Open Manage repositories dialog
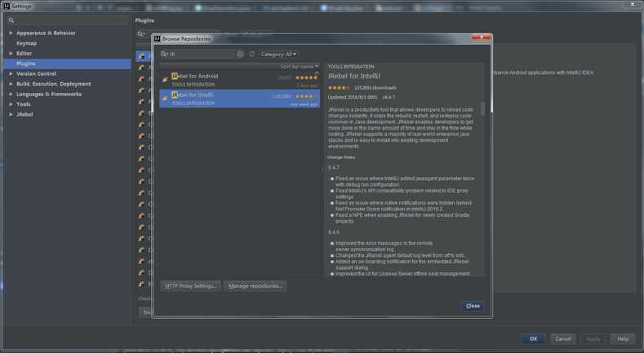 pos(255,286)
